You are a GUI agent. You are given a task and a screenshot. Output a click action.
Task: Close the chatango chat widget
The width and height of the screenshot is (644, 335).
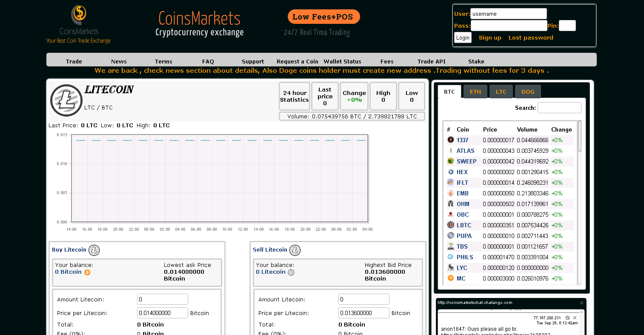581,303
